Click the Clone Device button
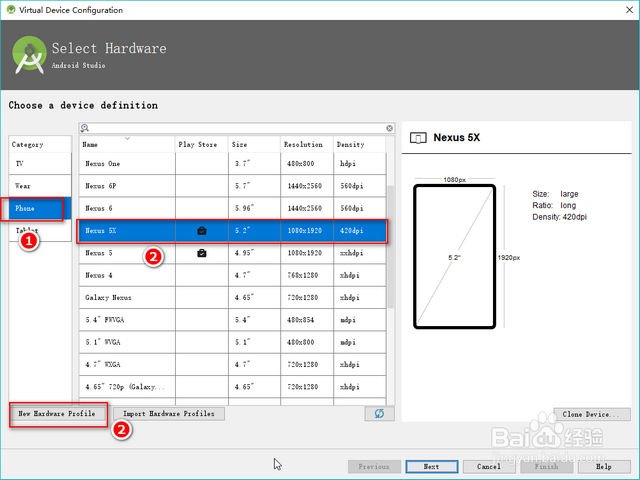 [591, 414]
